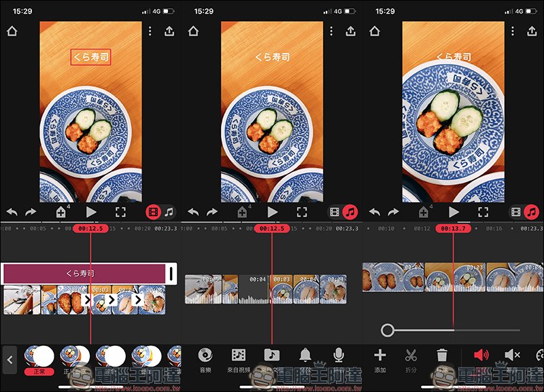Select the dark 00:04 clip in middle timeline

tap(253, 289)
